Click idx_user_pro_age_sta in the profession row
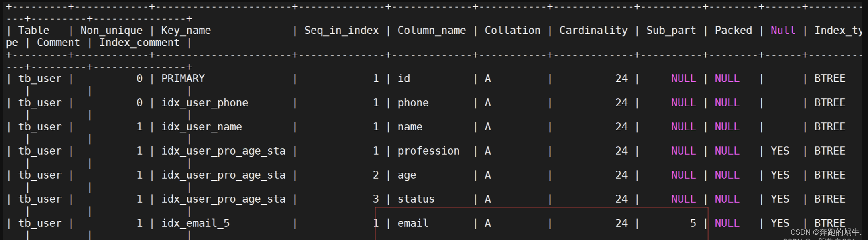868x240 pixels. pyautogui.click(x=223, y=151)
